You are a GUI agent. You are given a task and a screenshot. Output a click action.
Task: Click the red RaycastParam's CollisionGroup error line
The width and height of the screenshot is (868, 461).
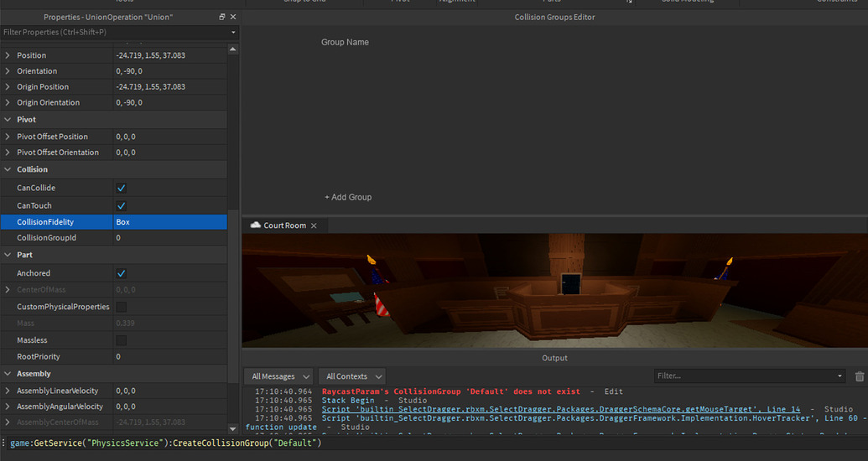coord(451,391)
